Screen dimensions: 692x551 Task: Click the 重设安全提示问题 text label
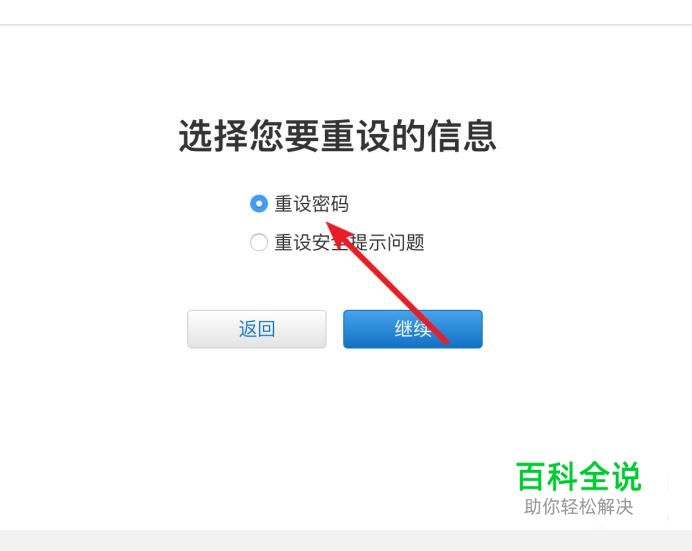349,242
